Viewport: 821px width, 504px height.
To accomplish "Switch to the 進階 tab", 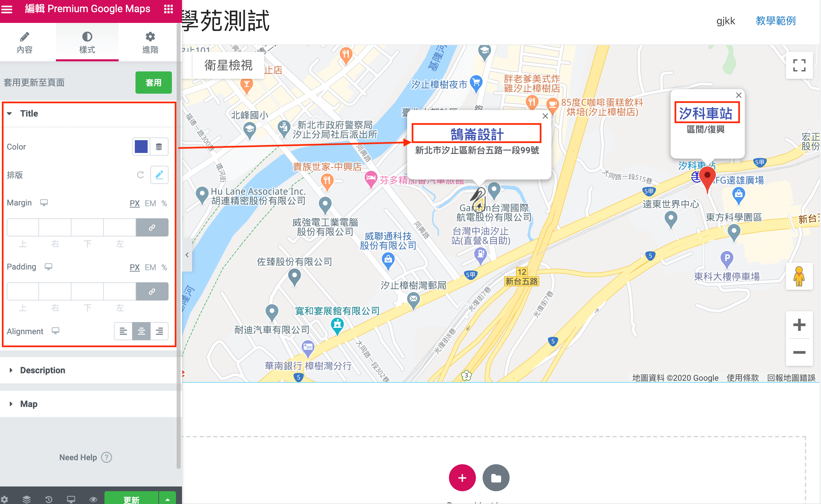I will click(x=150, y=42).
